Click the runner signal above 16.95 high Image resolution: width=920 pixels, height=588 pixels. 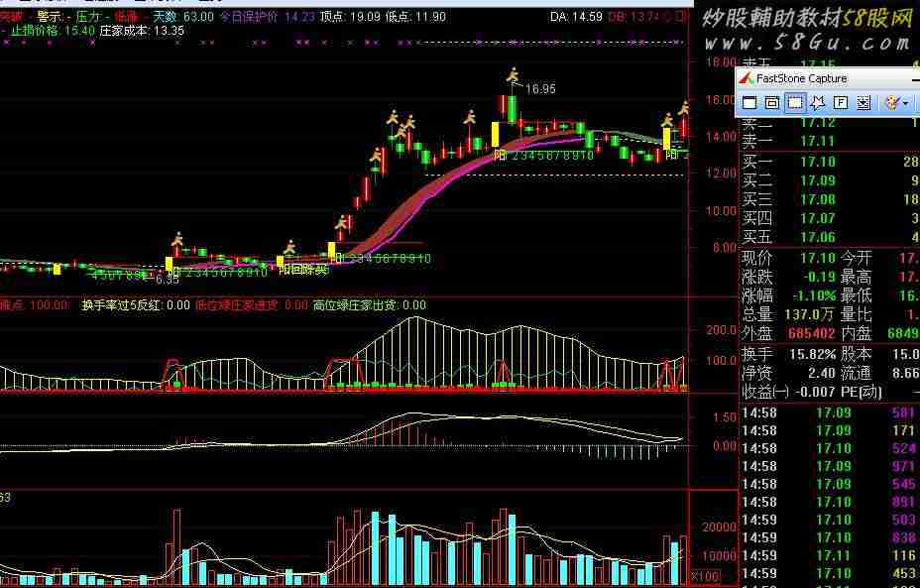tap(514, 74)
